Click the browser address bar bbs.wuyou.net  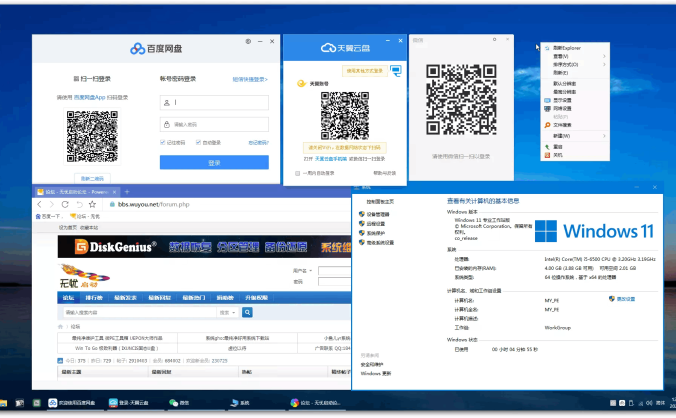pyautogui.click(x=154, y=204)
